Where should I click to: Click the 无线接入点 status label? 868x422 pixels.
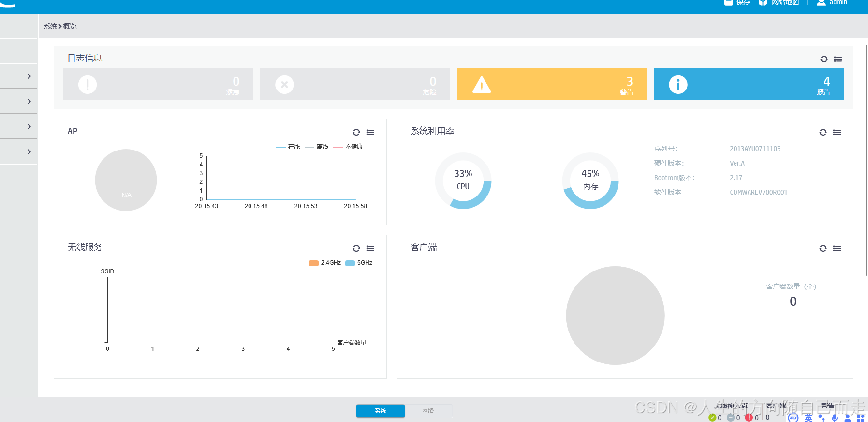pyautogui.click(x=731, y=406)
